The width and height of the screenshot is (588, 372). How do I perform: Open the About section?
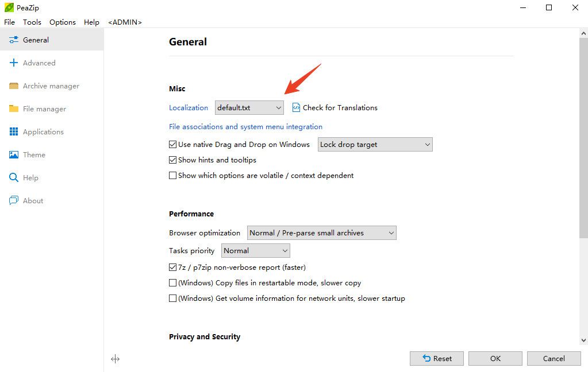click(33, 200)
